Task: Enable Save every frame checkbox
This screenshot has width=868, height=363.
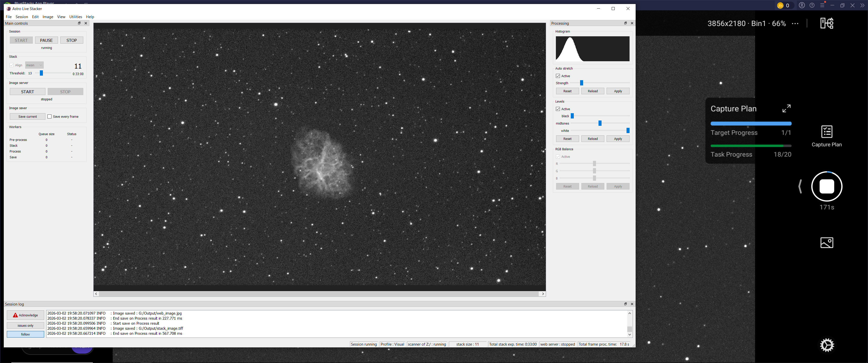Action: point(49,116)
